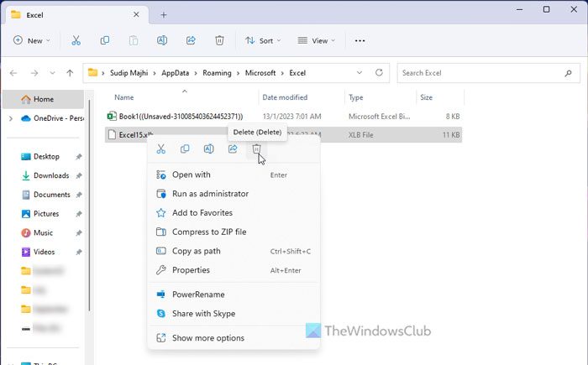Click the Copy icon in the context menu
The width and height of the screenshot is (588, 365).
coord(185,149)
